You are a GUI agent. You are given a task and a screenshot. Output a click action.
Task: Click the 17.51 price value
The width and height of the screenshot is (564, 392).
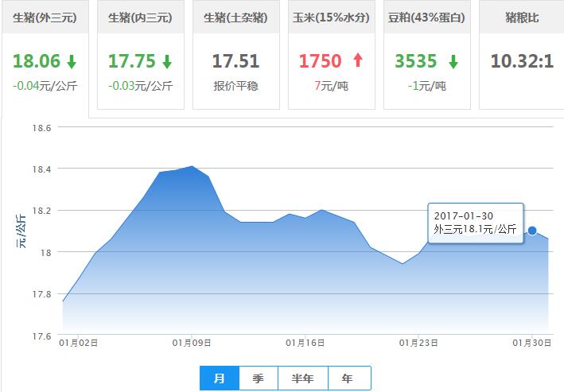point(235,61)
